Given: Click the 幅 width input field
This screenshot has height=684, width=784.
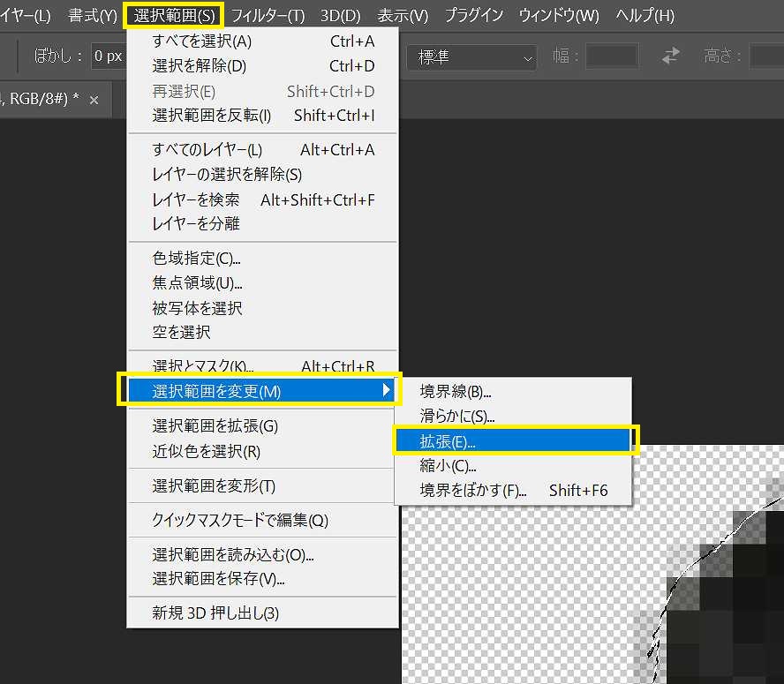Looking at the screenshot, I should [612, 56].
